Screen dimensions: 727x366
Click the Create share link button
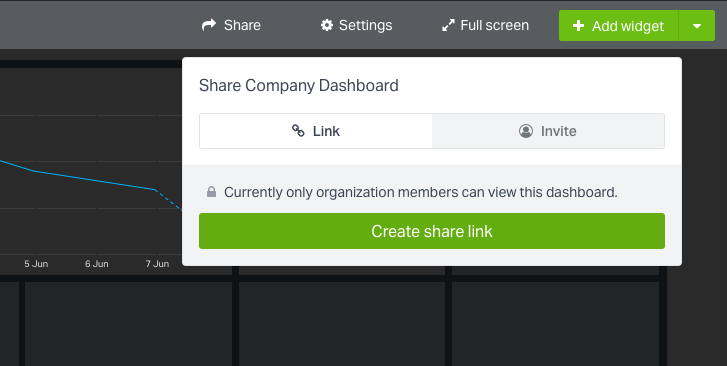pos(432,231)
